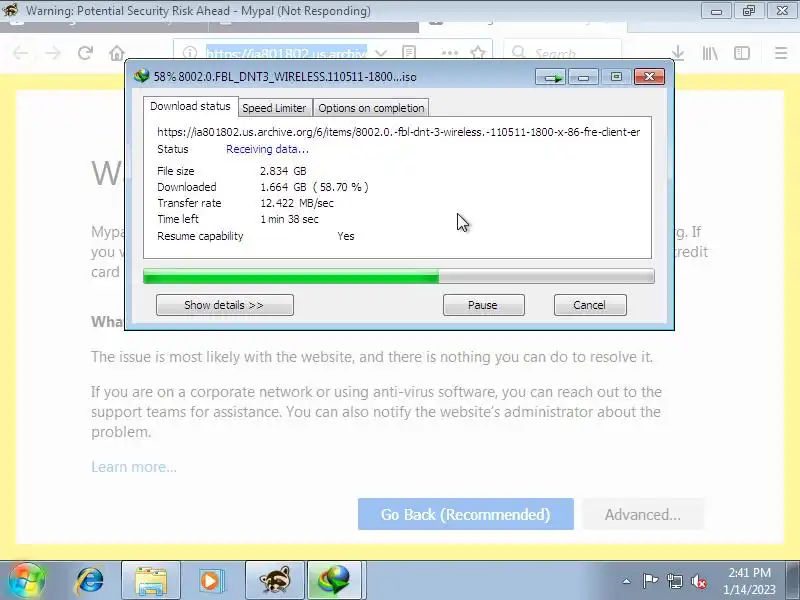Reload the page in Mypal

(x=85, y=53)
